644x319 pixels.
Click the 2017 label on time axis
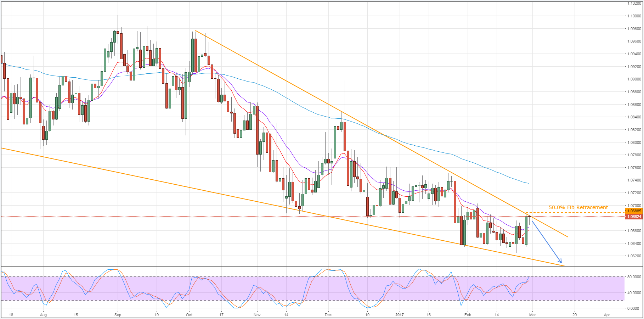[400, 315]
